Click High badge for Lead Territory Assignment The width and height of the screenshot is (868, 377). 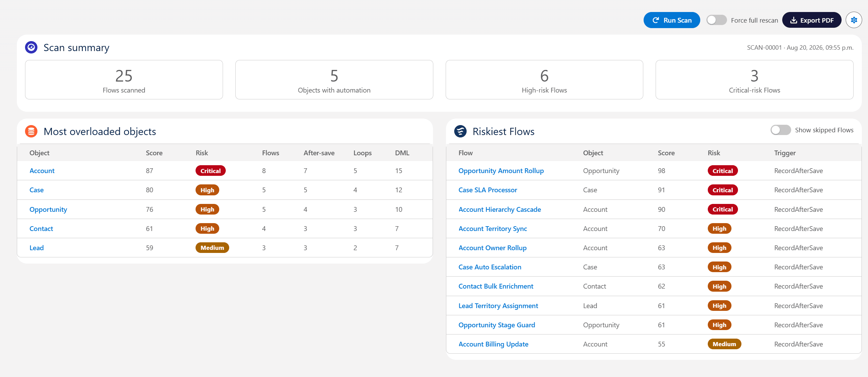(x=719, y=306)
